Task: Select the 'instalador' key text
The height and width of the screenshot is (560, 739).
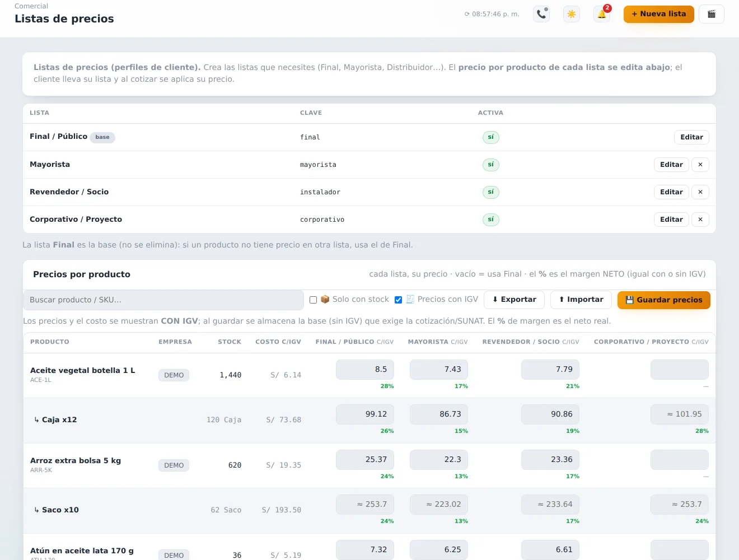Action: pyautogui.click(x=320, y=192)
